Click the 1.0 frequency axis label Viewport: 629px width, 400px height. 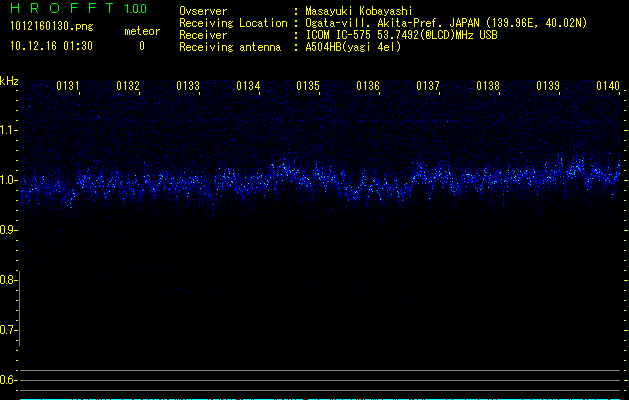click(x=9, y=180)
